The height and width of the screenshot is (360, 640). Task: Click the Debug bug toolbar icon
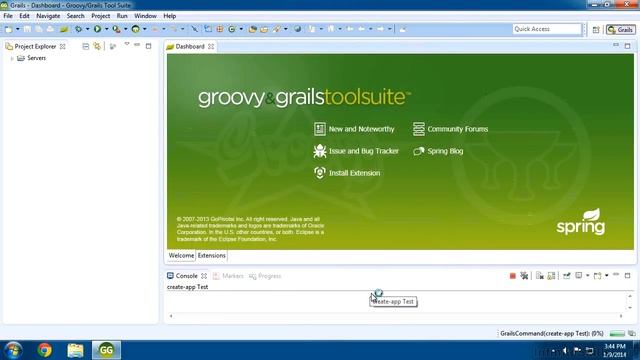click(78, 29)
